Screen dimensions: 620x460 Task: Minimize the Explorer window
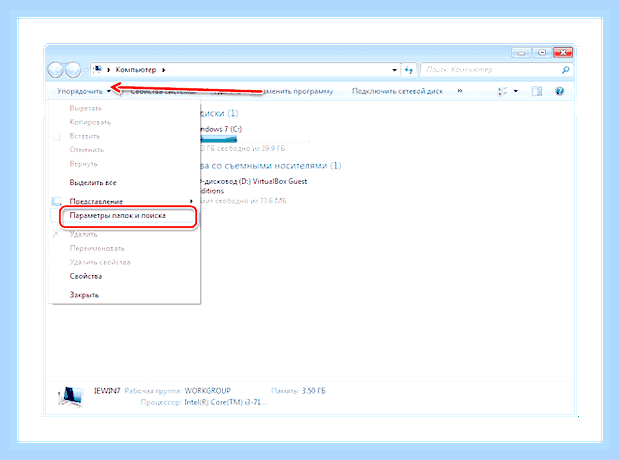(x=521, y=53)
